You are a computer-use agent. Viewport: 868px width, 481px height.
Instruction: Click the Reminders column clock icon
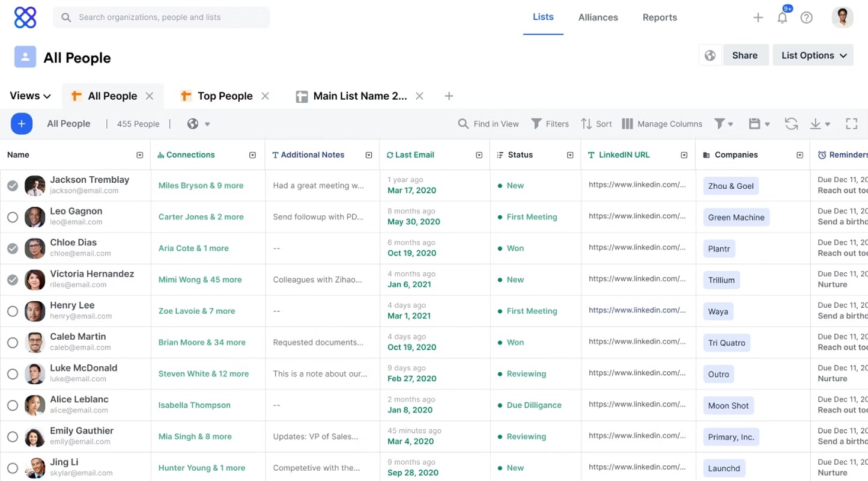(822, 155)
